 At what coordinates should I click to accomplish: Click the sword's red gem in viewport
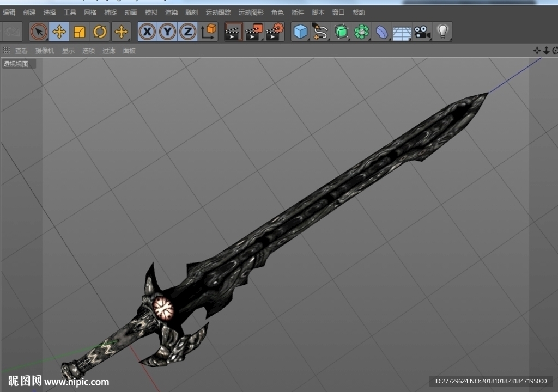pos(163,308)
